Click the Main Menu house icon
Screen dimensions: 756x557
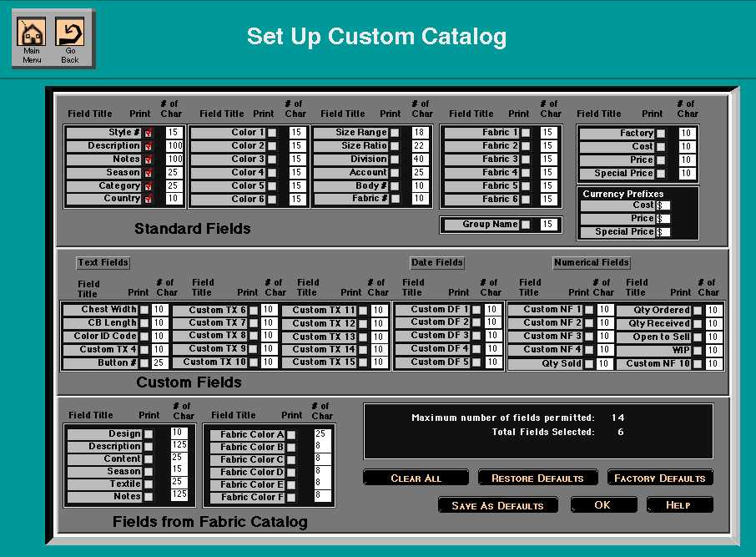[32, 33]
